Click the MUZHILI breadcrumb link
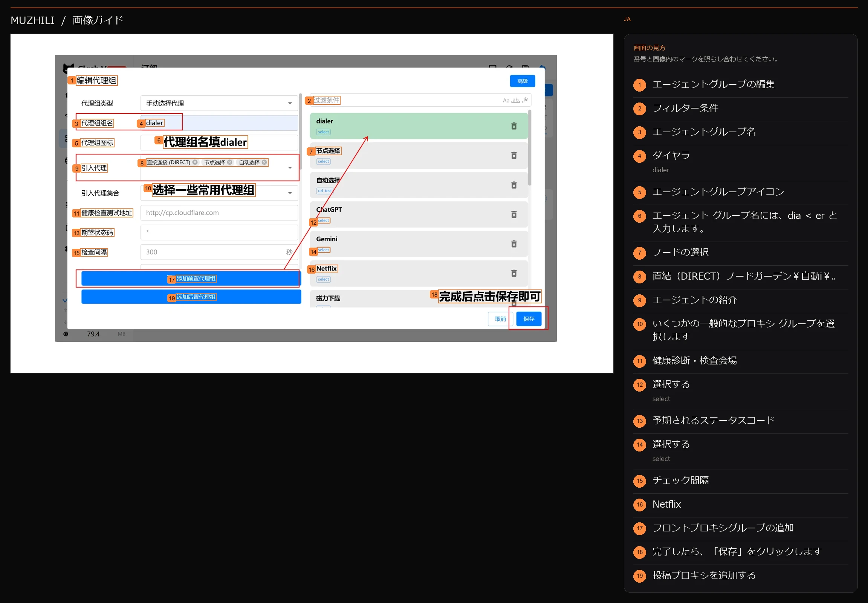This screenshot has height=603, width=868. [x=32, y=20]
